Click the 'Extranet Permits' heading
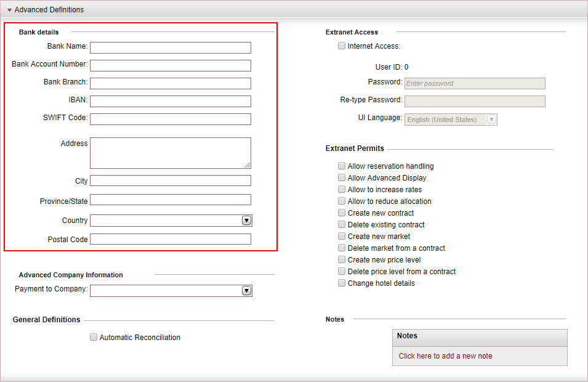The width and height of the screenshot is (588, 382). (355, 148)
